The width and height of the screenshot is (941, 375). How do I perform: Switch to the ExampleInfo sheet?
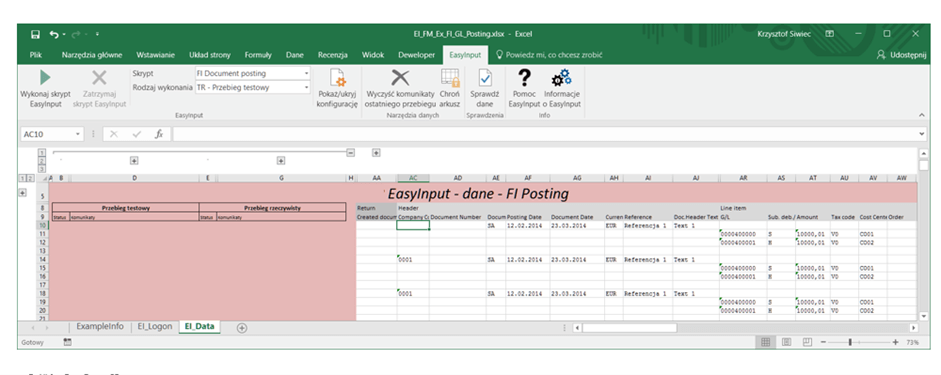click(100, 327)
